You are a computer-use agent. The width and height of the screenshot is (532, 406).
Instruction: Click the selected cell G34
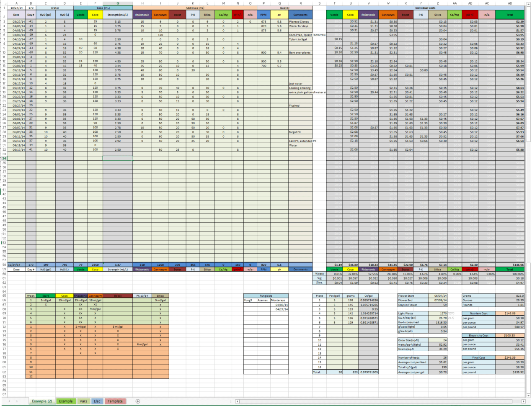[x=118, y=158]
